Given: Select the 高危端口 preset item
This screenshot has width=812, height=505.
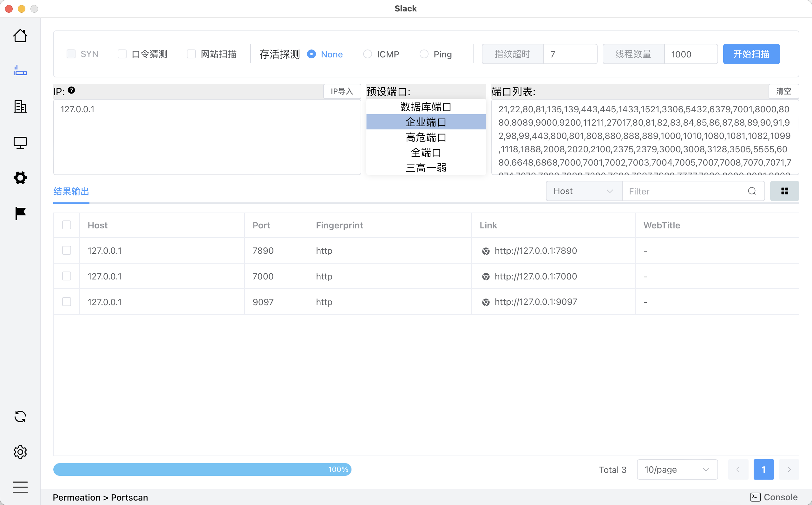Looking at the screenshot, I should 426,137.
